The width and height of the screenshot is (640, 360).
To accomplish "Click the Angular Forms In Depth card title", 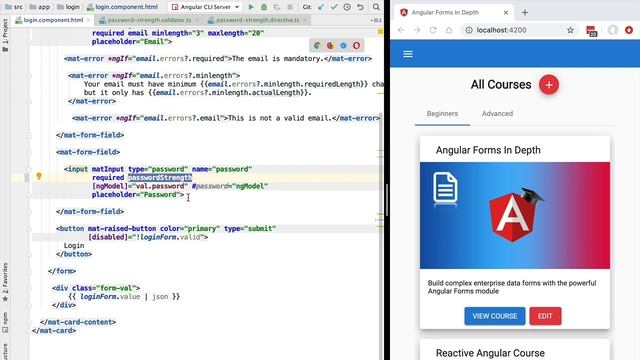I will point(488,150).
